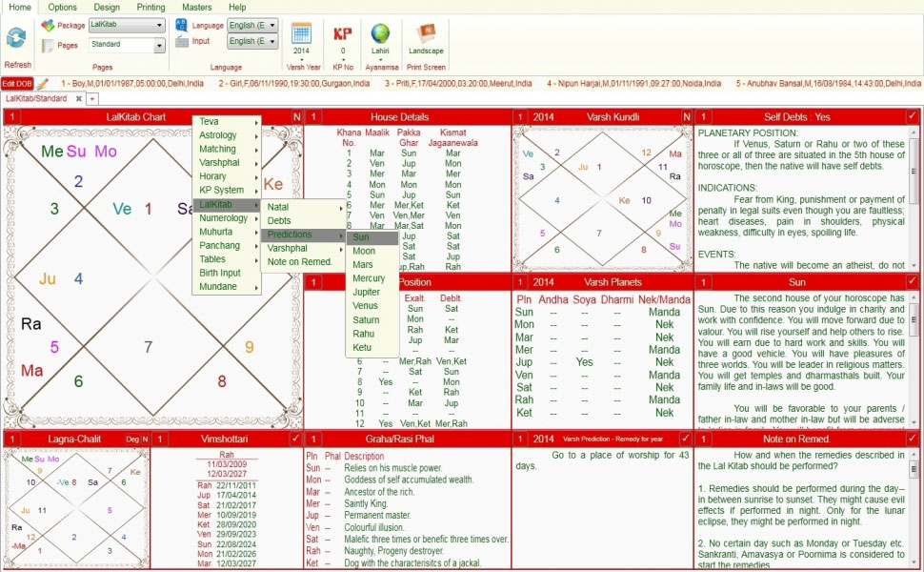The image size is (924, 572).
Task: Click the Ayanamsa globe icon
Action: click(x=380, y=33)
